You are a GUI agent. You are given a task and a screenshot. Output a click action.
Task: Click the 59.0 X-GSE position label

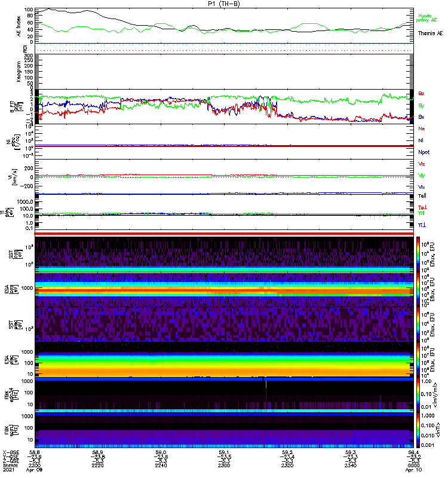(161, 452)
